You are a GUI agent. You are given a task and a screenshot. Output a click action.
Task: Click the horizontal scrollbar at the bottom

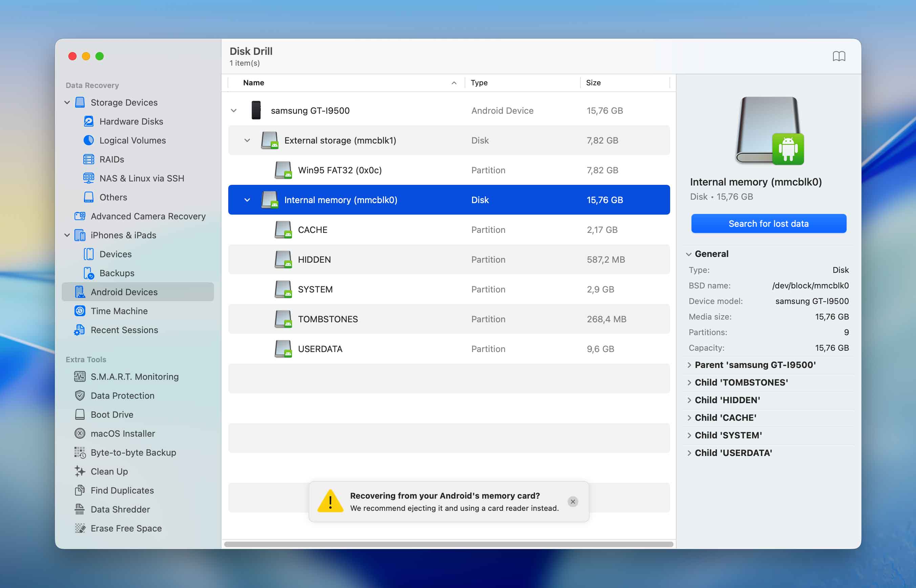(448, 544)
